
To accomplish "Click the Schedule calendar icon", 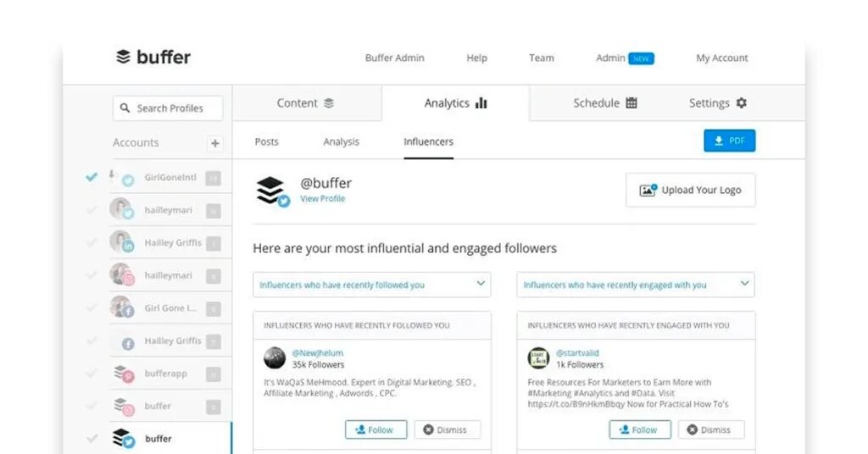I will point(632,102).
